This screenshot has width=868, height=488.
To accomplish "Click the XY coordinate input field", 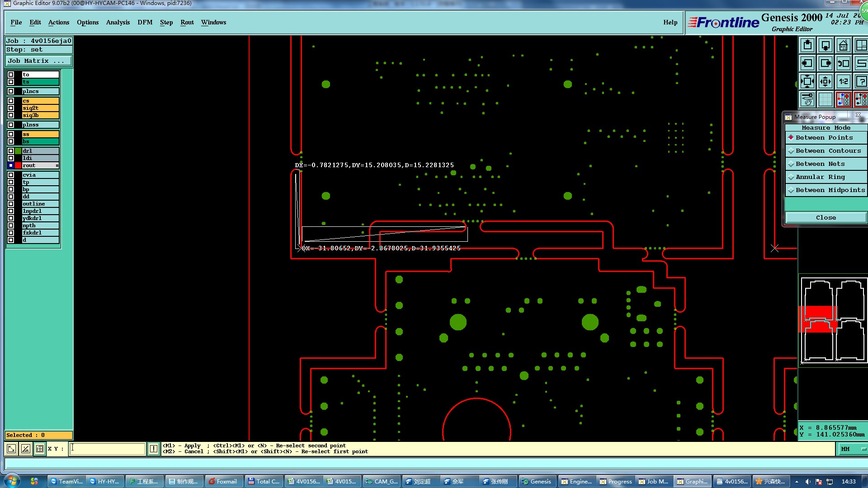I will tap(107, 449).
